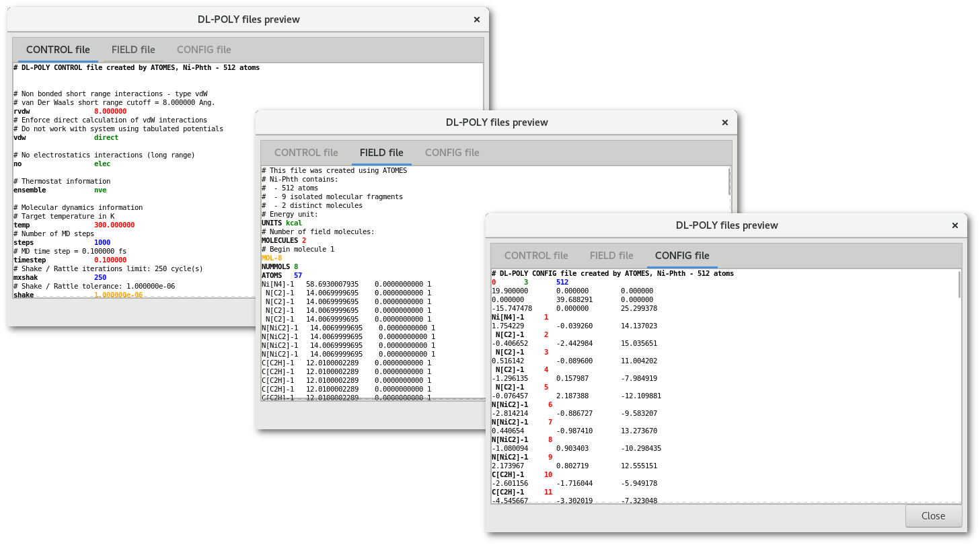Click the temp 300.000000 line in CONTROL preview
The width and height of the screenshot is (980, 545).
tap(74, 225)
